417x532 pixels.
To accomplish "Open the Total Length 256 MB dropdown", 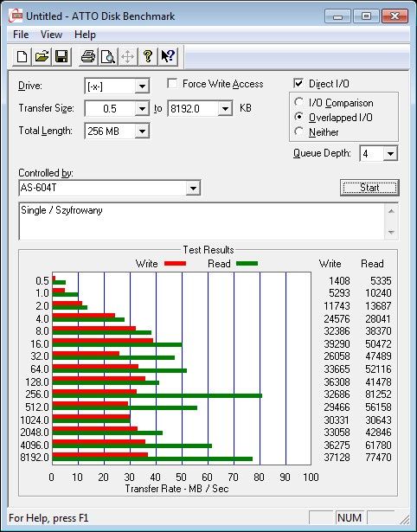I will pyautogui.click(x=142, y=131).
